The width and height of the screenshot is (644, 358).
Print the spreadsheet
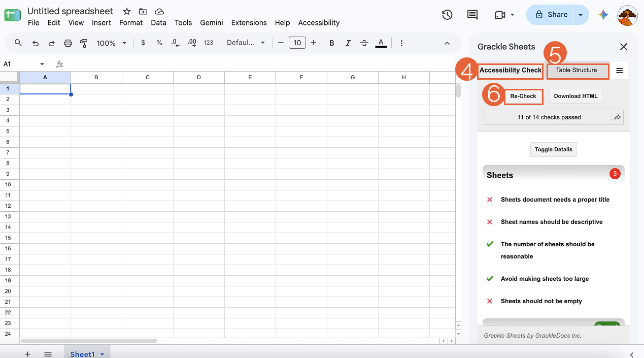coord(68,43)
